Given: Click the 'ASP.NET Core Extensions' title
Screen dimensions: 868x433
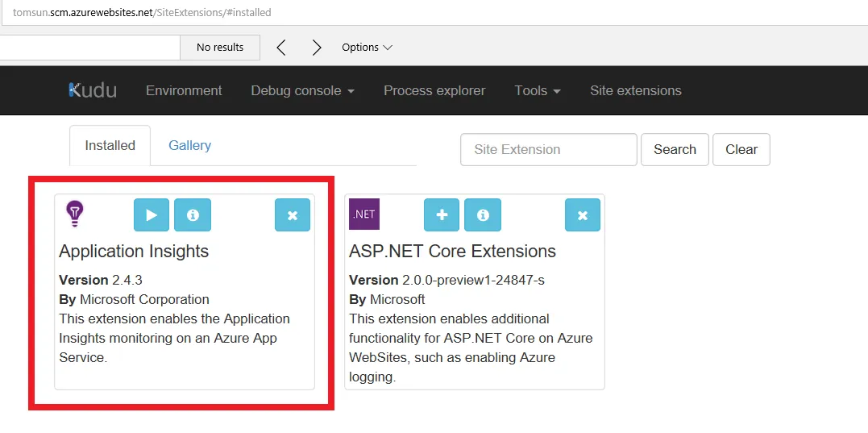Looking at the screenshot, I should (453, 252).
